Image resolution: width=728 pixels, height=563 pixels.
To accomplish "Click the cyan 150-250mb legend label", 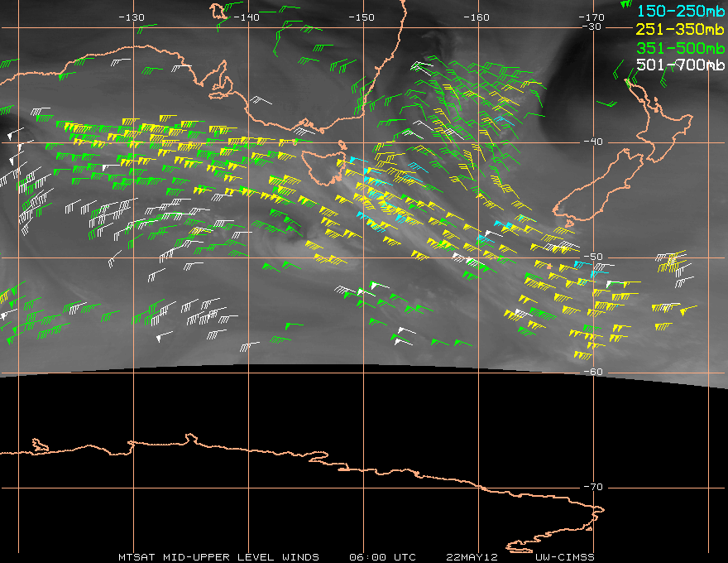I will click(x=680, y=11).
